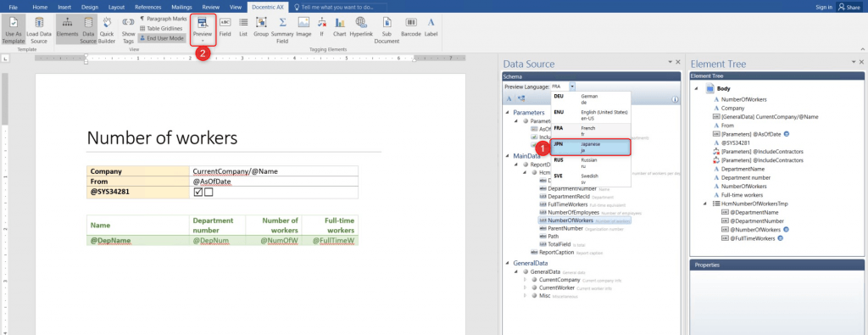The image size is (868, 335).
Task: Toggle Use As Template button
Action: (14, 30)
